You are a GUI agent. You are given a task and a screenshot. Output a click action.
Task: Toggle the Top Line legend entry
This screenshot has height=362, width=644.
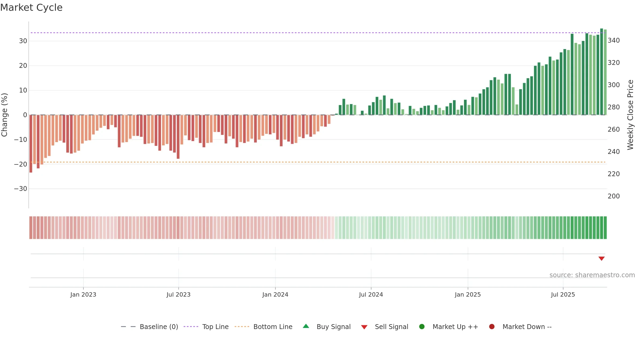click(206, 327)
